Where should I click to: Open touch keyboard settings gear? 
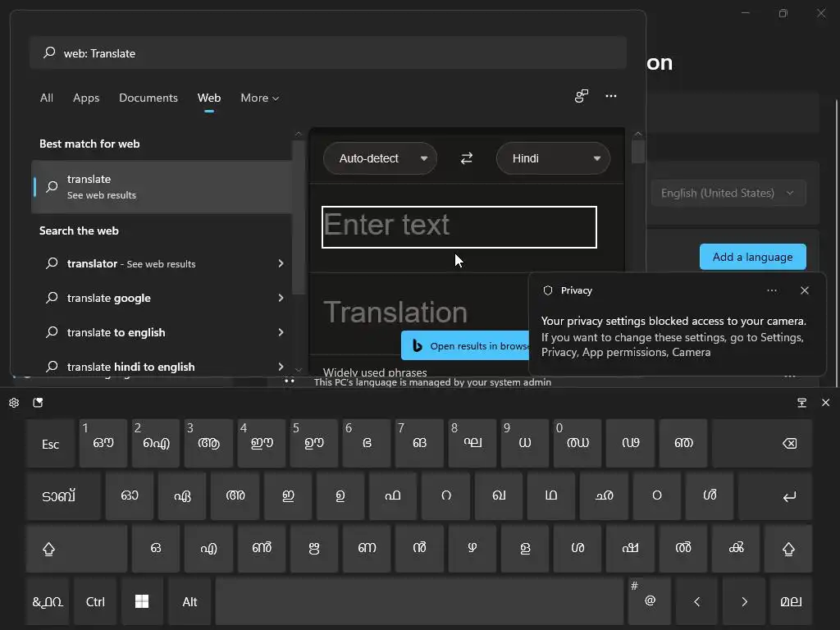[14, 403]
